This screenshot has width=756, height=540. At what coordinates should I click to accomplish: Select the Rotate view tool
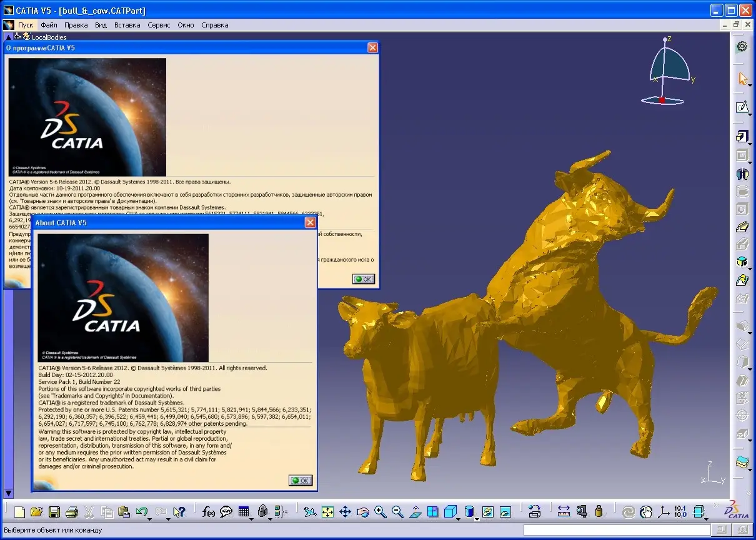[363, 513]
